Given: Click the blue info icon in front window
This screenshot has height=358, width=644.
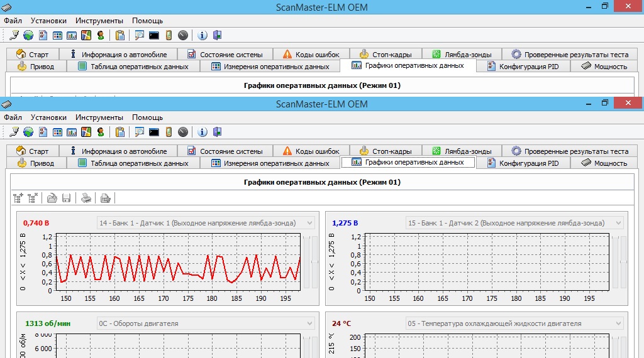Looking at the screenshot, I should tap(203, 132).
